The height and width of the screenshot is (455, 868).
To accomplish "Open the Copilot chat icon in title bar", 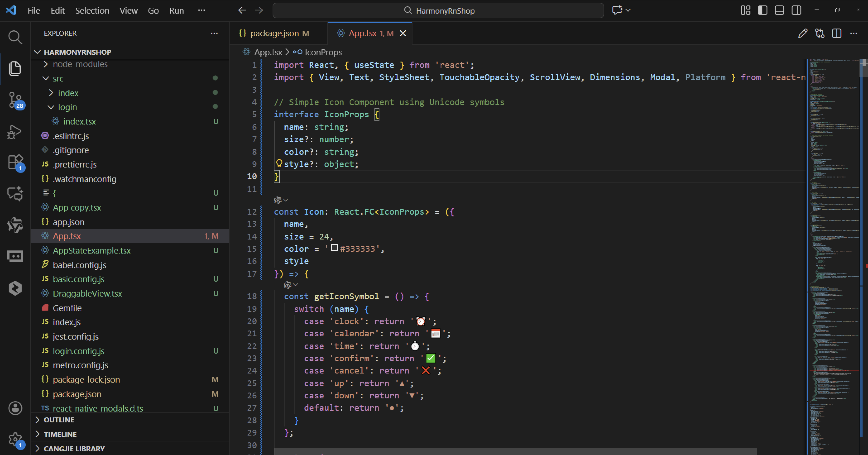I will point(617,10).
